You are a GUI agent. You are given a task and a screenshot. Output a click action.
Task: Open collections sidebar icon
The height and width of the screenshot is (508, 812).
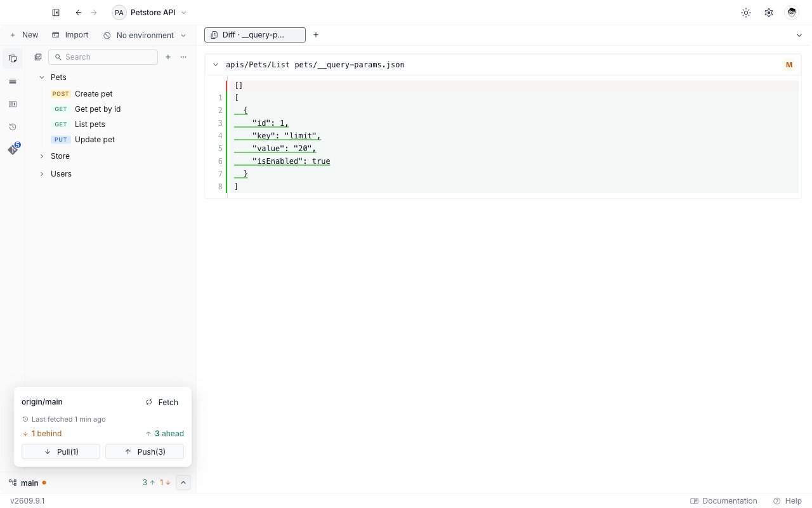coord(13,58)
